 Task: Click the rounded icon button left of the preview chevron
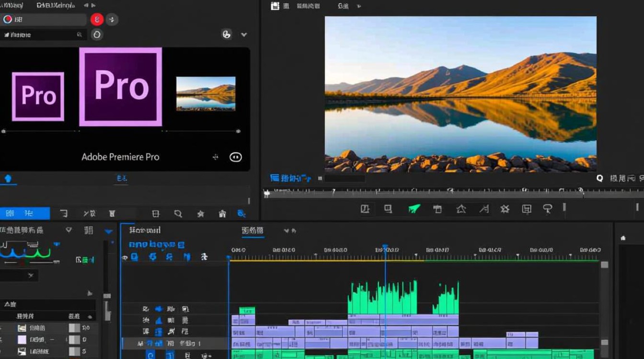227,34
